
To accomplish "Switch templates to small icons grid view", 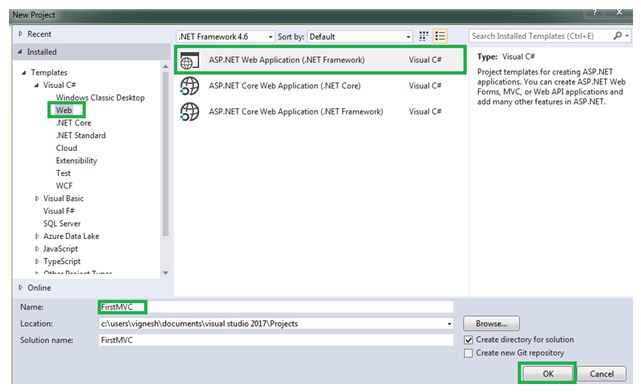I will tap(424, 36).
